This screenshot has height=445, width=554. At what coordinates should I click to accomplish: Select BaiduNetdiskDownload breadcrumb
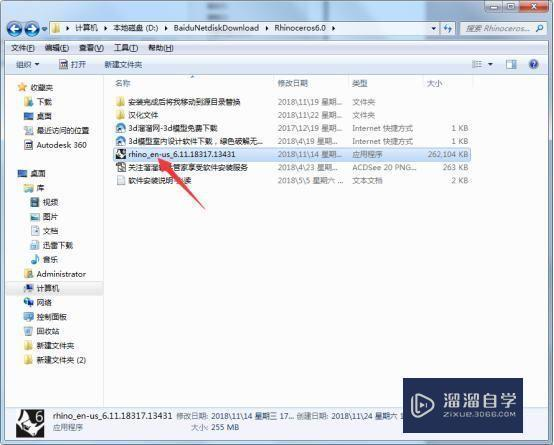click(x=216, y=28)
